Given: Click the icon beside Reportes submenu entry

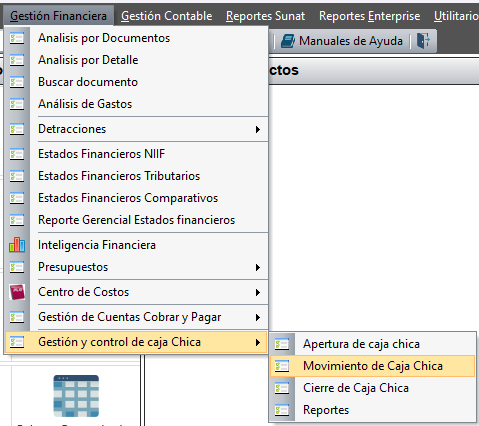Looking at the screenshot, I should (282, 410).
